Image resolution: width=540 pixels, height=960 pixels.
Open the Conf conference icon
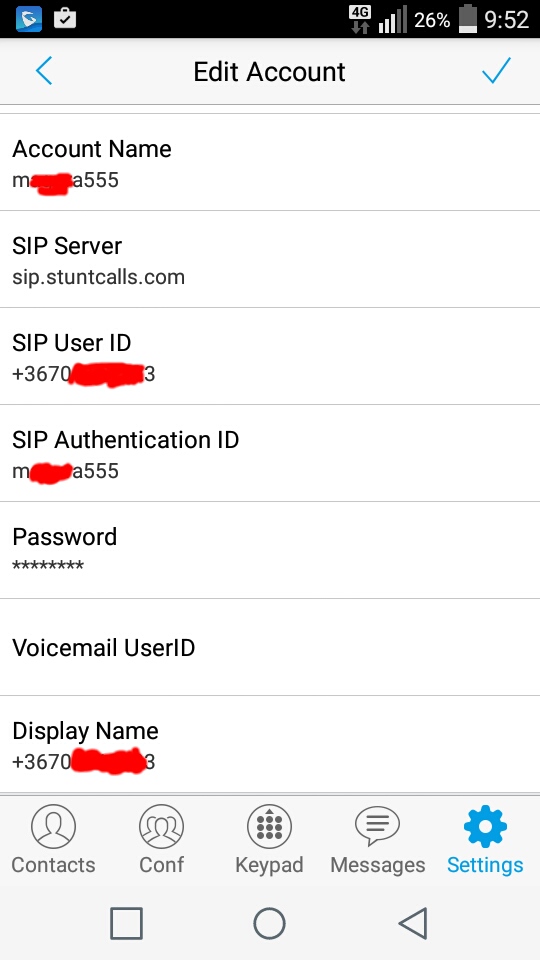(x=161, y=826)
